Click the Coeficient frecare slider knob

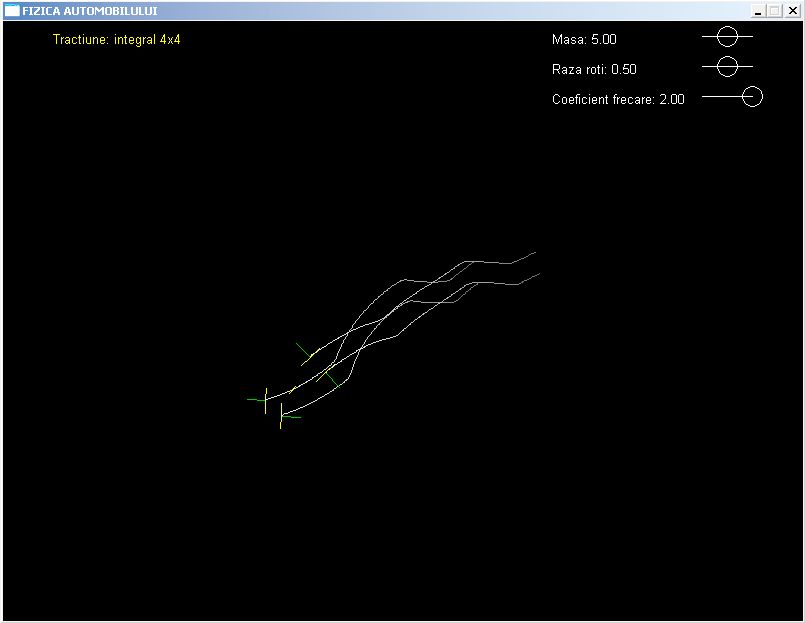click(x=752, y=97)
